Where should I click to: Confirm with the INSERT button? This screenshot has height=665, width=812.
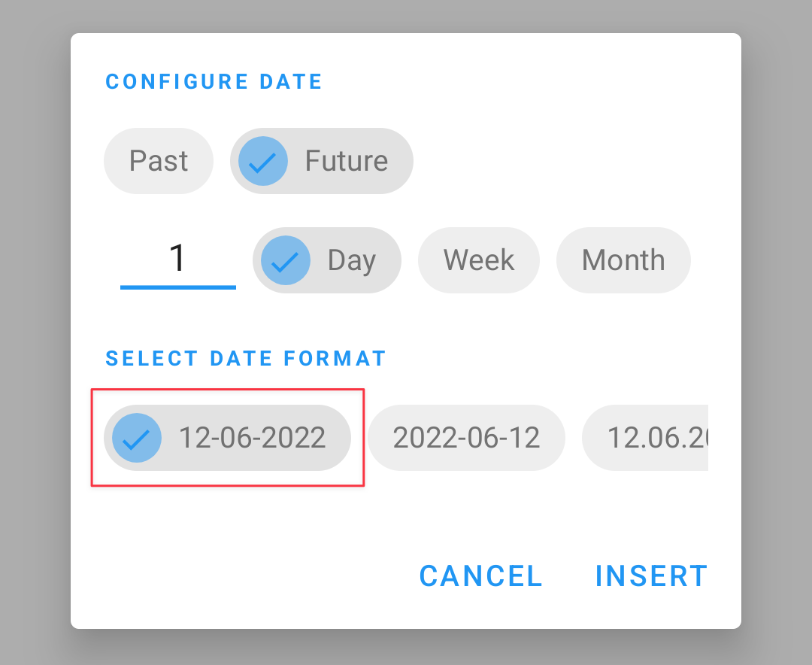[651, 575]
